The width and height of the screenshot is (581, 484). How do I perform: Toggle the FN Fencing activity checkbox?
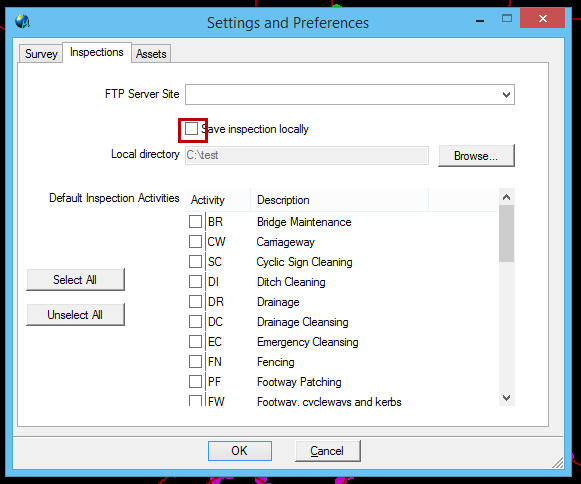(x=195, y=362)
